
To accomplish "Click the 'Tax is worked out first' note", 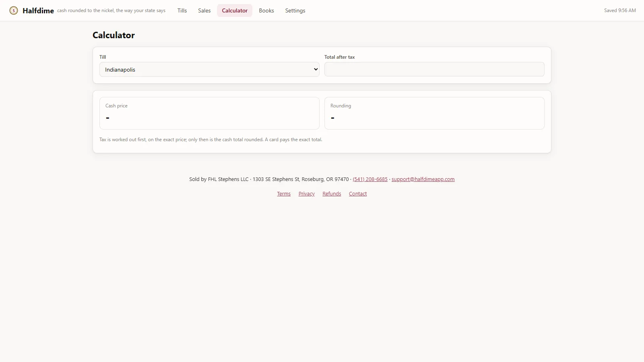I will click(x=211, y=140).
